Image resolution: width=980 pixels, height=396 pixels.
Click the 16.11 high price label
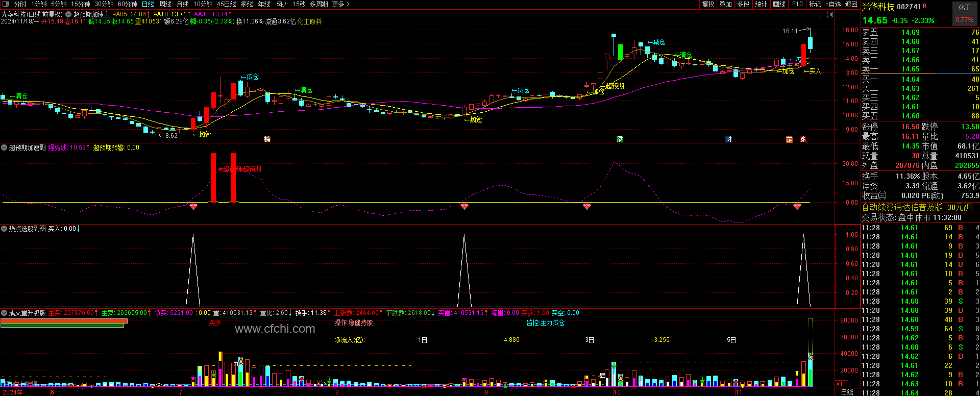coord(790,31)
